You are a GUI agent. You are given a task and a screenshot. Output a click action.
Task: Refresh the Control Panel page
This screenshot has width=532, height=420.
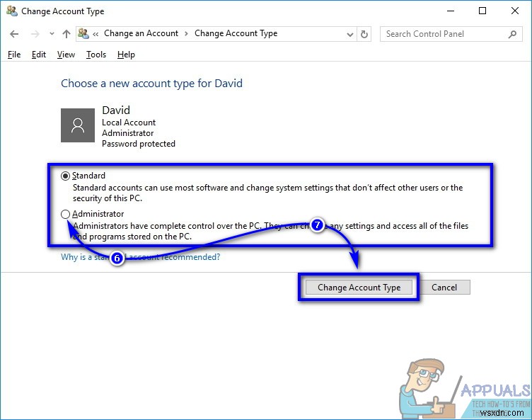pos(364,34)
